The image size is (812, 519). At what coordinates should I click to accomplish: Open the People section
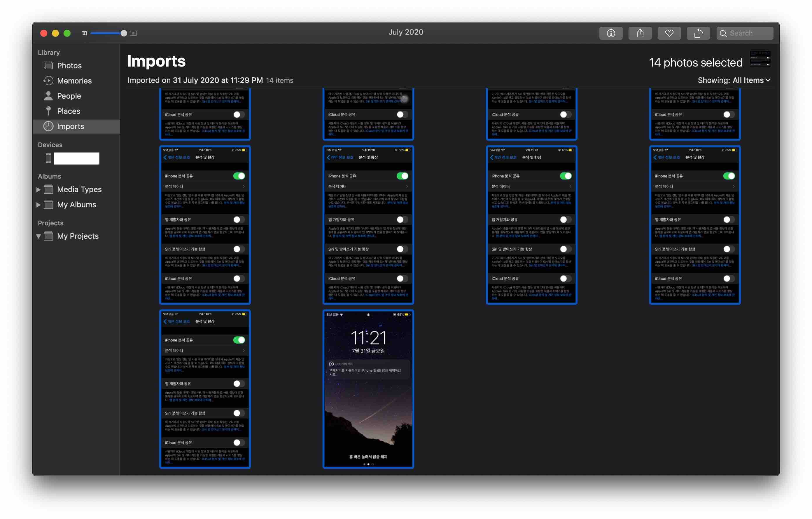[x=69, y=96]
